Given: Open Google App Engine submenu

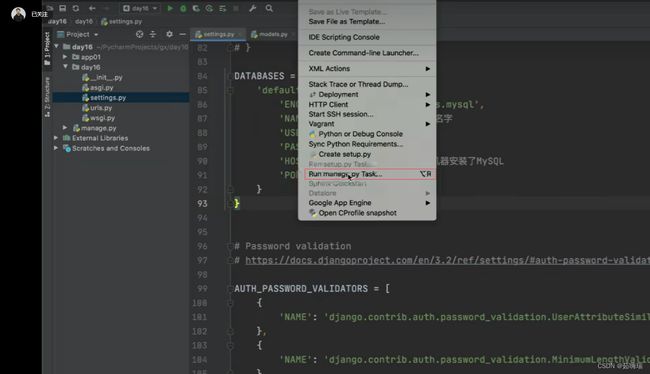Looking at the screenshot, I should [x=367, y=203].
